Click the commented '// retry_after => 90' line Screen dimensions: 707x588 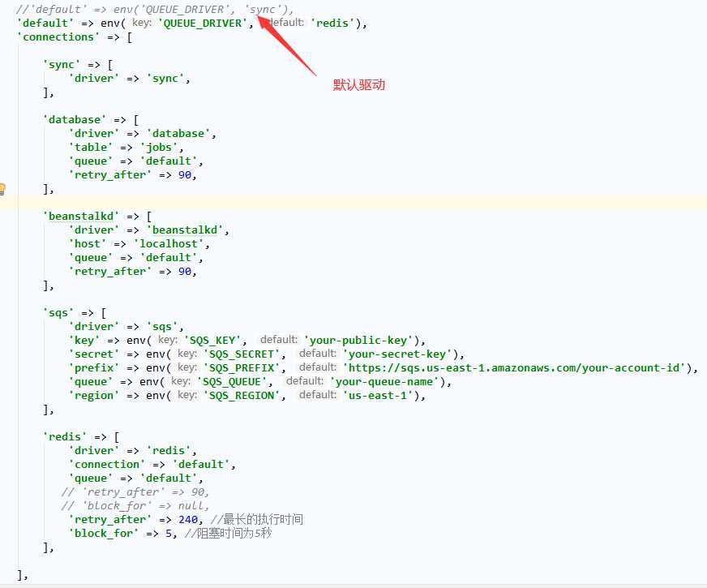click(135, 492)
